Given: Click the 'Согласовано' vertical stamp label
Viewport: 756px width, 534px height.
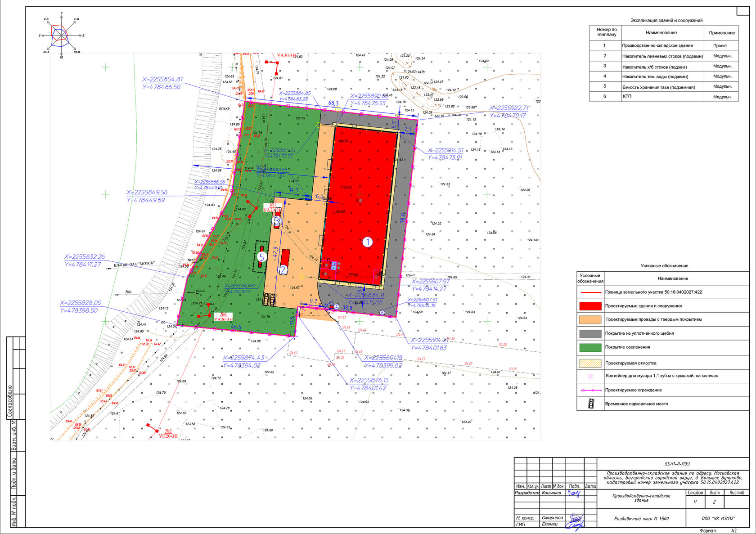Looking at the screenshot, I should pyautogui.click(x=10, y=402).
